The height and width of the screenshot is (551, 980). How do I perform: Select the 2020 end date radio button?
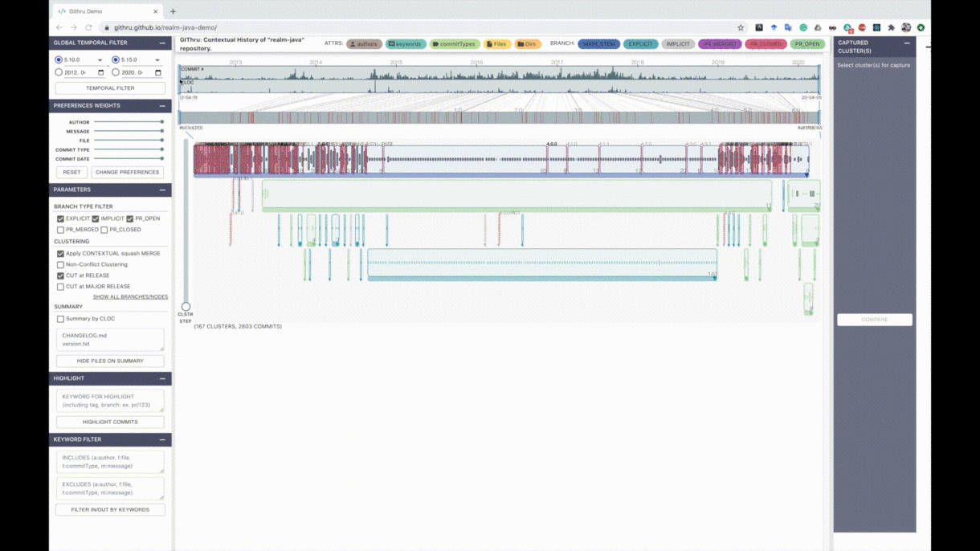(x=116, y=72)
